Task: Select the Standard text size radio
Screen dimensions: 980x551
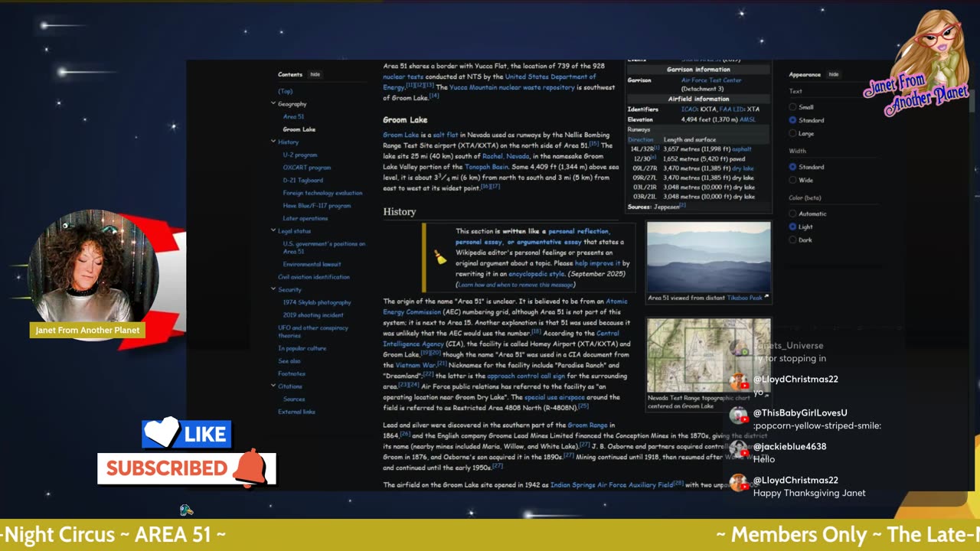Action: pyautogui.click(x=792, y=120)
